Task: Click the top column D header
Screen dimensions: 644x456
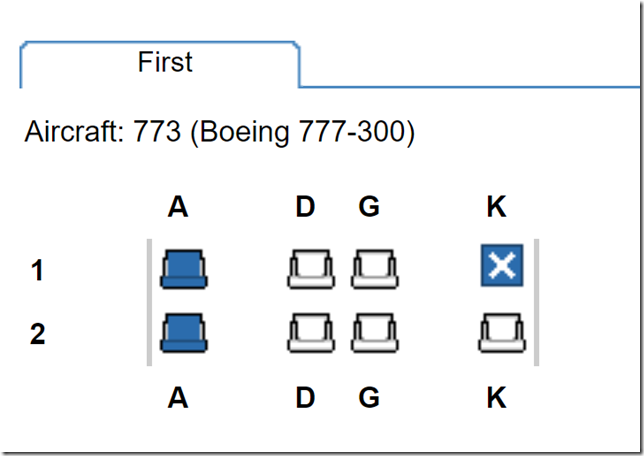Action: pos(305,207)
